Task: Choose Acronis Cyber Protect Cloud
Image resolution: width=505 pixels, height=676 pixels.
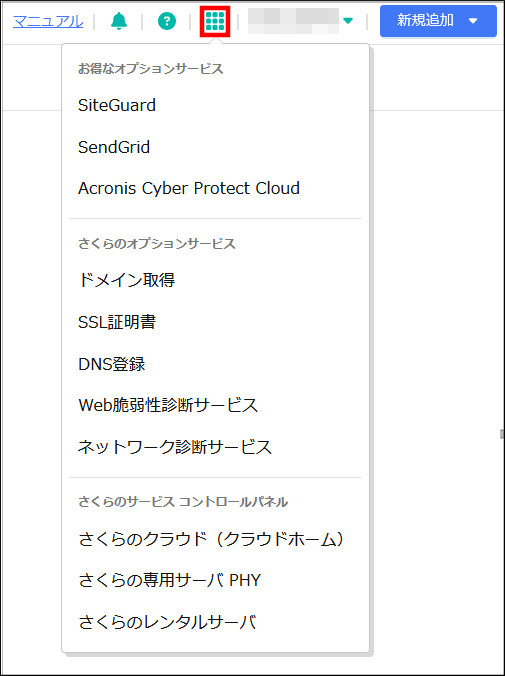Action: tap(188, 188)
